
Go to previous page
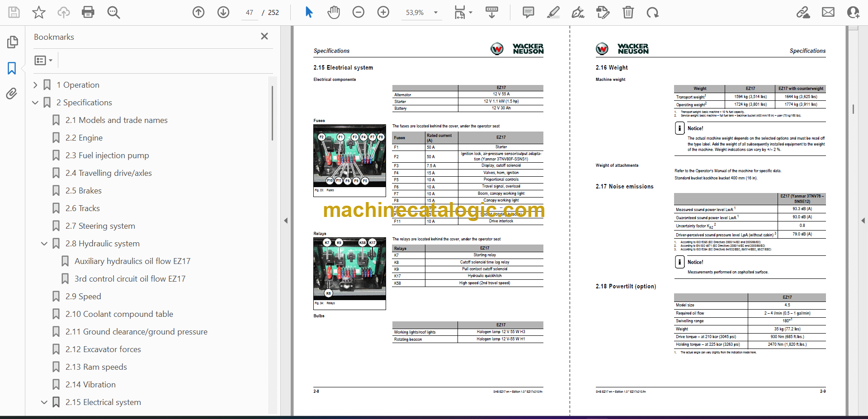pos(198,12)
